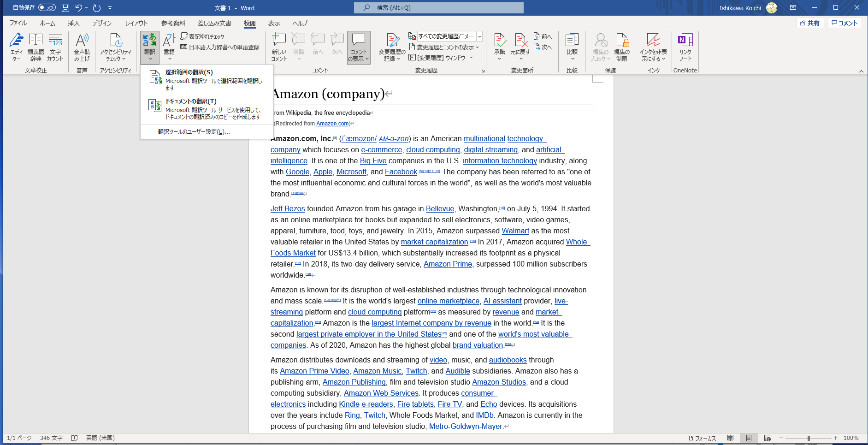Open Tracking group dialog launcher
The height and width of the screenshot is (445, 868).
click(483, 71)
